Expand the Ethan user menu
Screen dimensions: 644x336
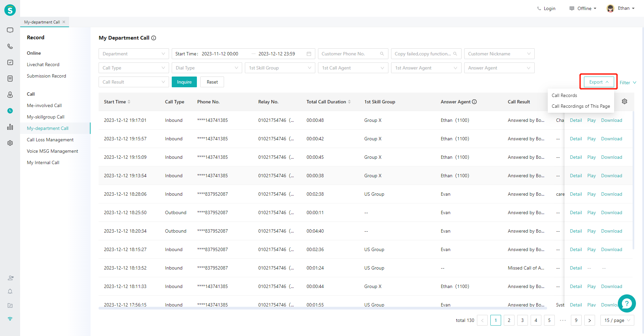(x=626, y=8)
